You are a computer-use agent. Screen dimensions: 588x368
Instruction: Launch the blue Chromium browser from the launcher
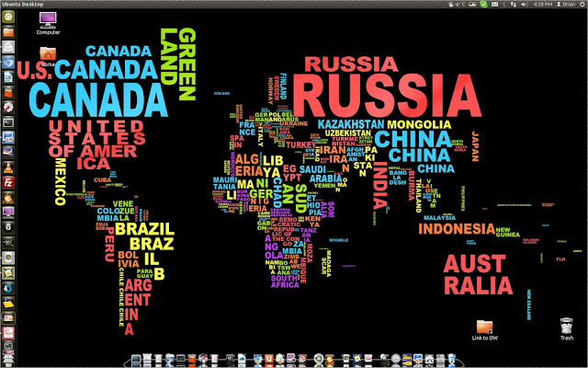(8, 63)
